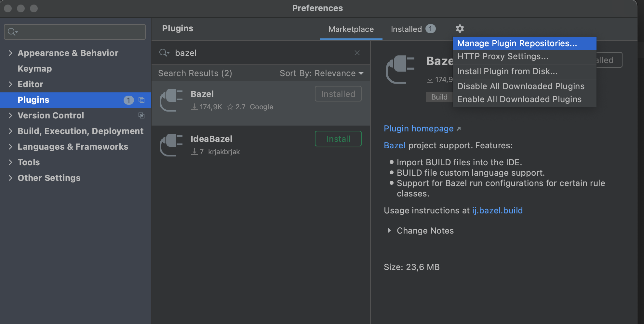Click the preferences search magnifier icon
The height and width of the screenshot is (324, 644).
12,32
